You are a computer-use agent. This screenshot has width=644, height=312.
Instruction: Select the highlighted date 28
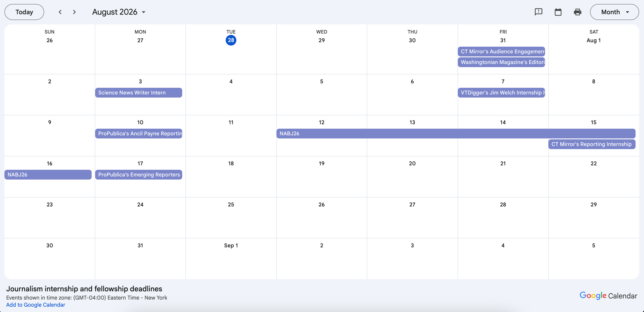231,40
